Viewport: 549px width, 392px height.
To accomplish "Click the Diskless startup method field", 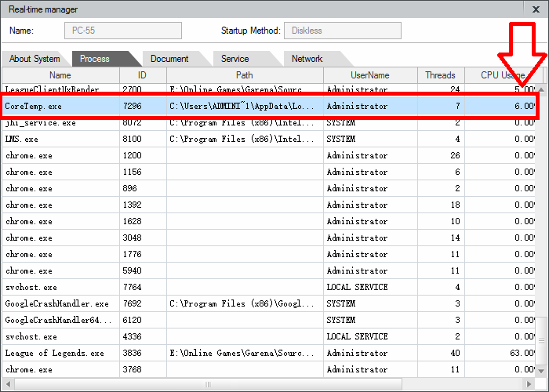I will pyautogui.click(x=342, y=31).
